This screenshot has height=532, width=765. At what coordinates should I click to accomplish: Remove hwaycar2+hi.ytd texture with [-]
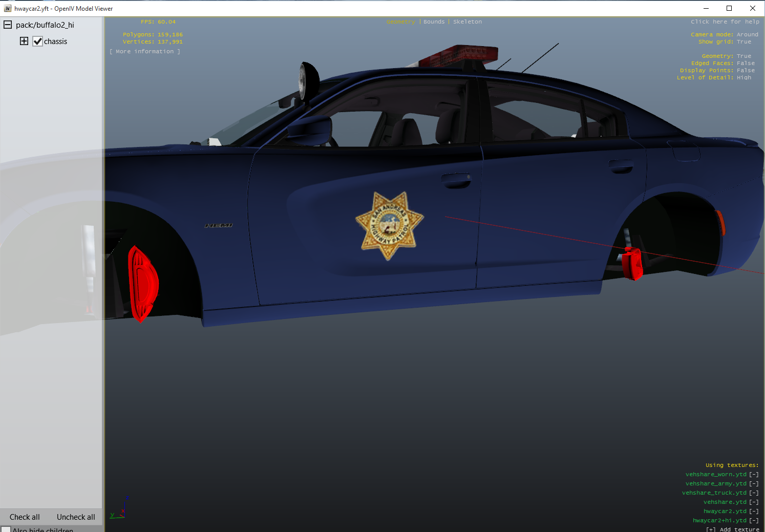pos(754,520)
